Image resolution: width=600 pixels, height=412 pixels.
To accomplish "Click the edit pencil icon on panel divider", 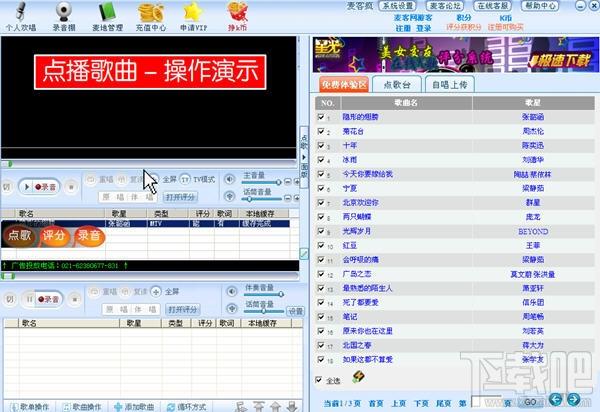I will [x=304, y=253].
